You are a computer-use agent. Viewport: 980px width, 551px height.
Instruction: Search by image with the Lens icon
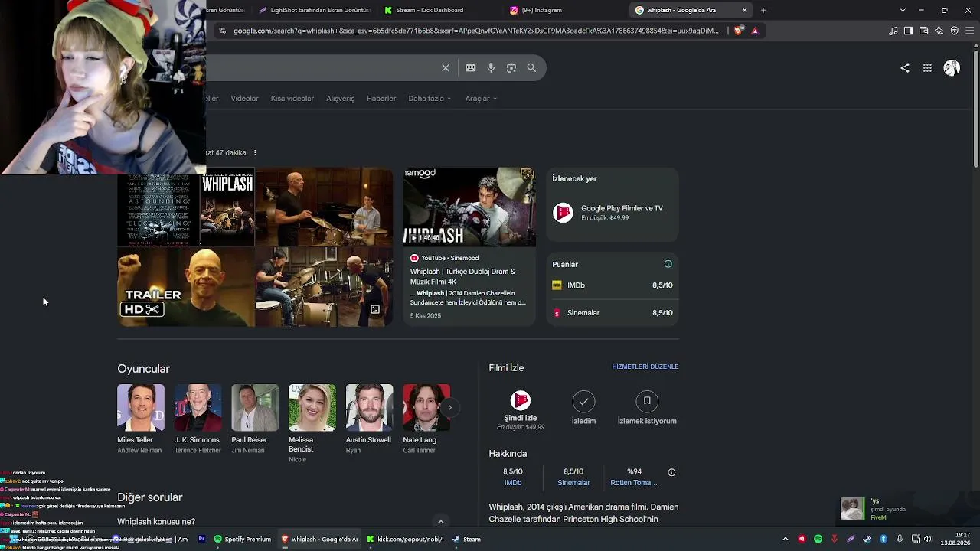[511, 68]
